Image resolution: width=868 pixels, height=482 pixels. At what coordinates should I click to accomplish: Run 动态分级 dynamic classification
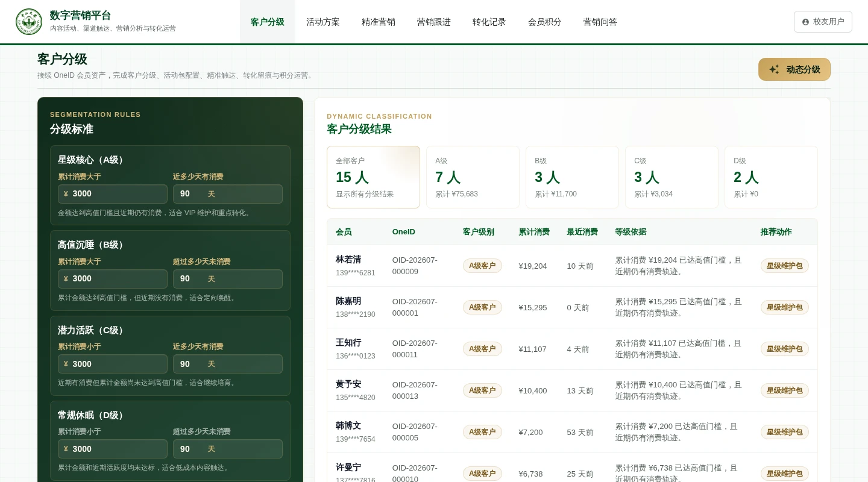794,69
